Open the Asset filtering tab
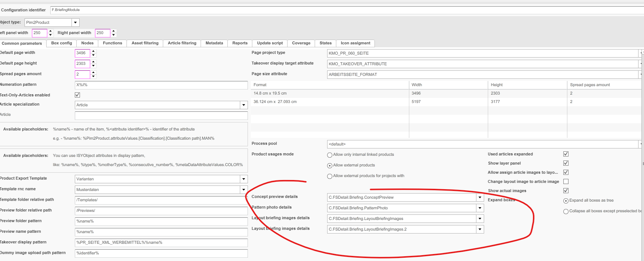The height and width of the screenshot is (261, 644). (145, 43)
